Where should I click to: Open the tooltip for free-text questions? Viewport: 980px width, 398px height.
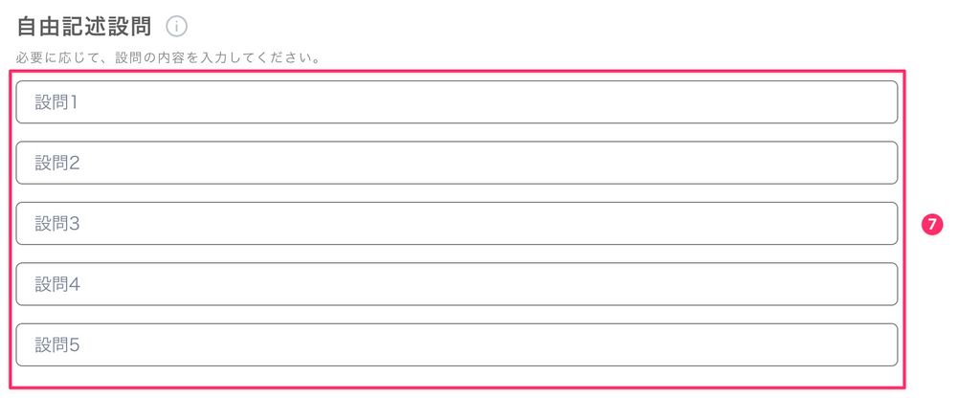point(176,26)
